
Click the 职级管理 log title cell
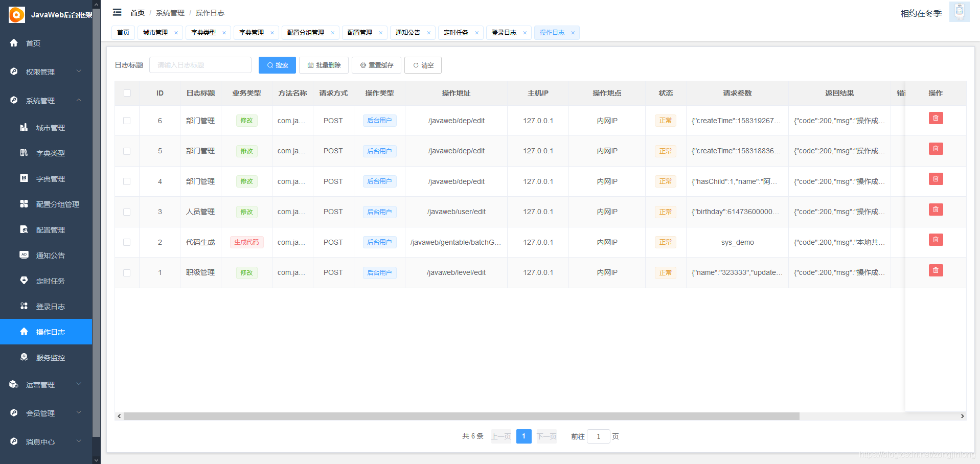click(x=200, y=272)
